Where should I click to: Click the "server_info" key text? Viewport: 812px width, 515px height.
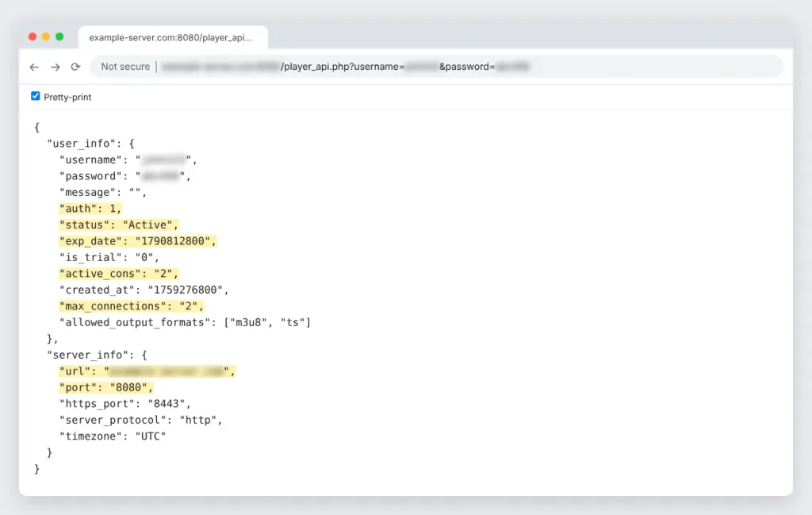pos(87,355)
